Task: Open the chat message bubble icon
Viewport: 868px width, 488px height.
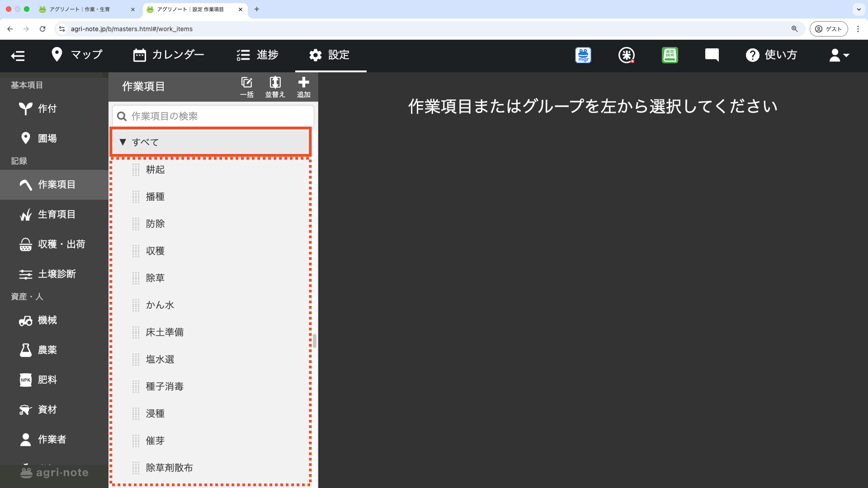Action: (712, 55)
